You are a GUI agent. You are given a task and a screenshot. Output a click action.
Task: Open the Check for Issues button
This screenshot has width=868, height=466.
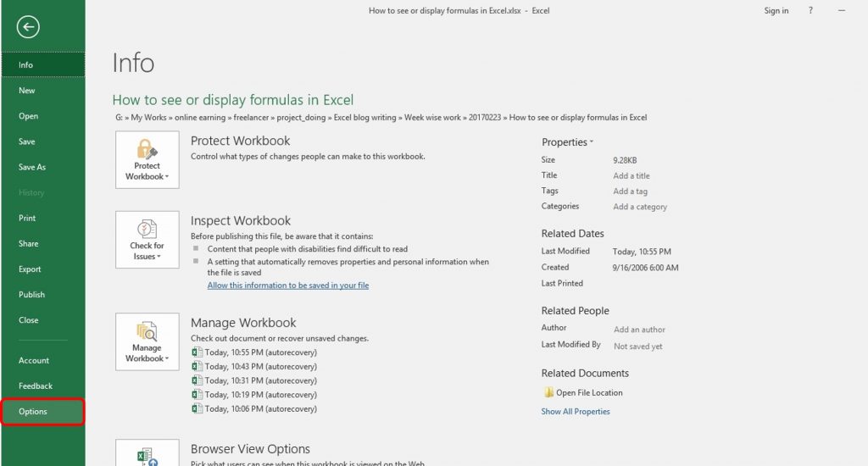tap(147, 240)
